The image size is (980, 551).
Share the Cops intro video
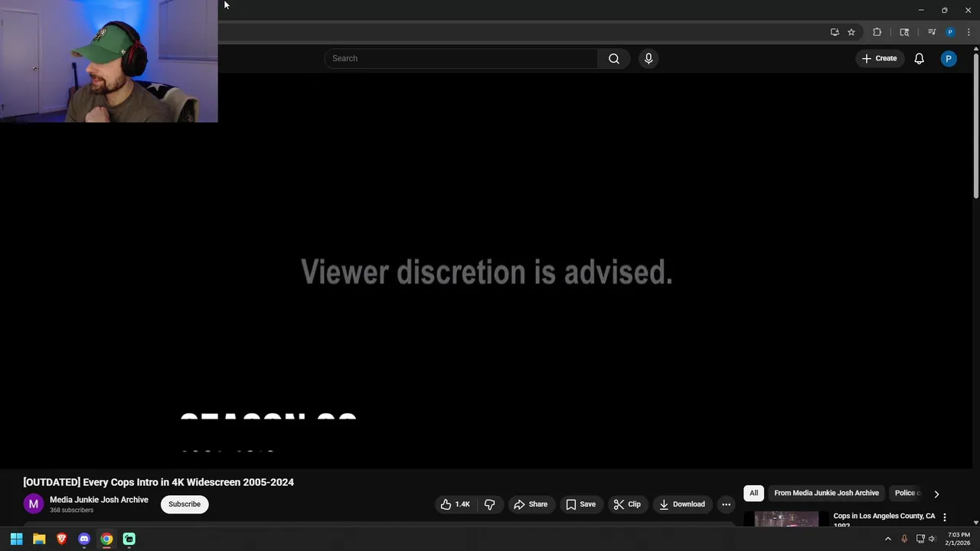531,504
